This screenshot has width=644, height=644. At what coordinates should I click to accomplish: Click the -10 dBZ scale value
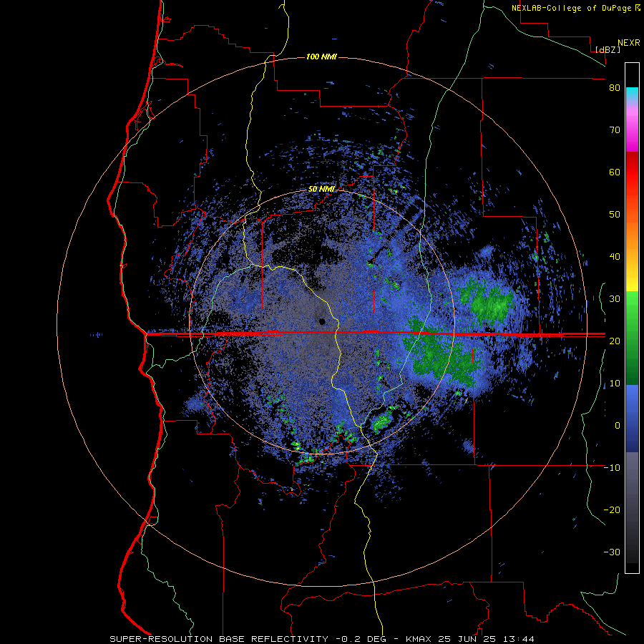click(612, 468)
